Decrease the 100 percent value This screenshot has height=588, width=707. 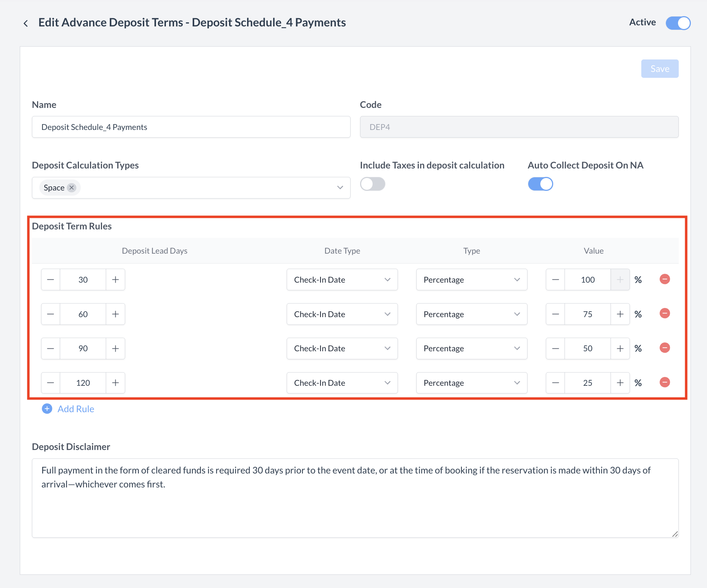pos(555,280)
